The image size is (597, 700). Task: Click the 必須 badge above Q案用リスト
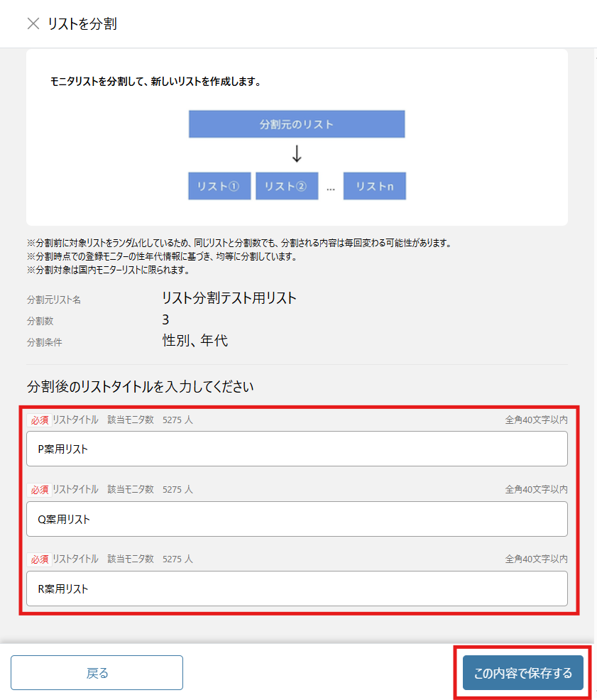(38, 489)
